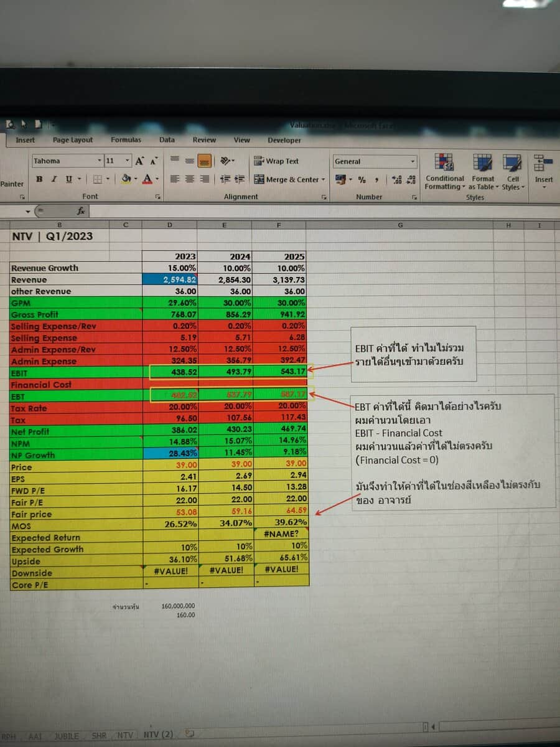Open the Formulas ribbon tab
Viewport: 560px width, 747px height.
point(126,140)
